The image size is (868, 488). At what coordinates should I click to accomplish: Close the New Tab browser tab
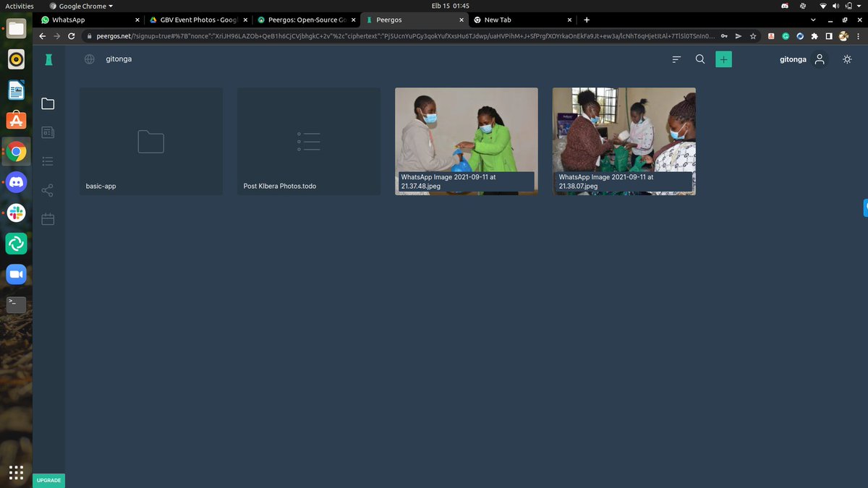click(x=569, y=20)
